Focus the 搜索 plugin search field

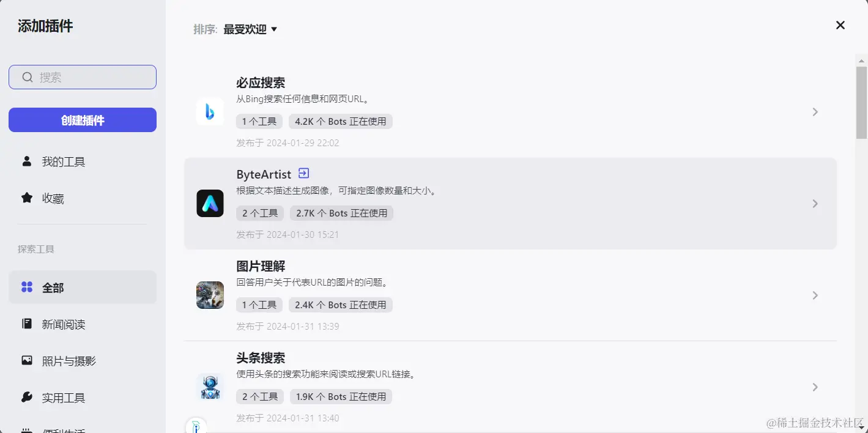92,77
